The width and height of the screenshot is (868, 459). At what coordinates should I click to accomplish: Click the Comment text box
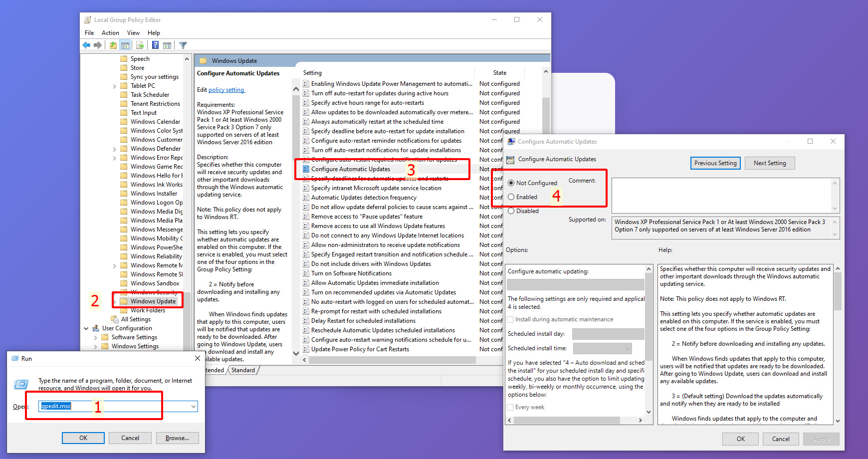point(725,196)
